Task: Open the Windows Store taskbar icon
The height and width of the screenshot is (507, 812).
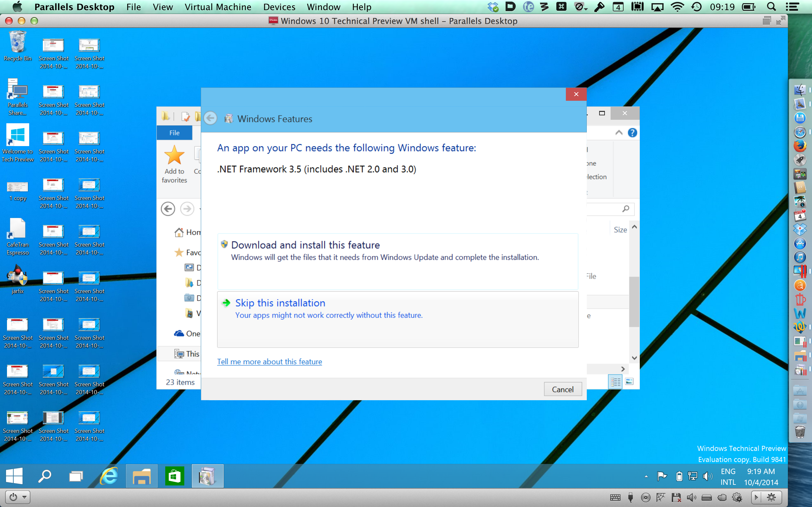Action: pos(174,476)
